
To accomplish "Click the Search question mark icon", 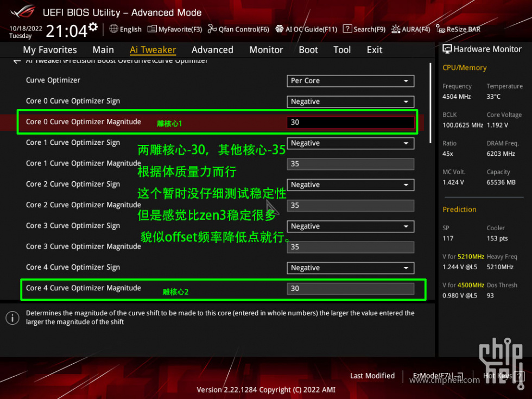I will (347, 29).
